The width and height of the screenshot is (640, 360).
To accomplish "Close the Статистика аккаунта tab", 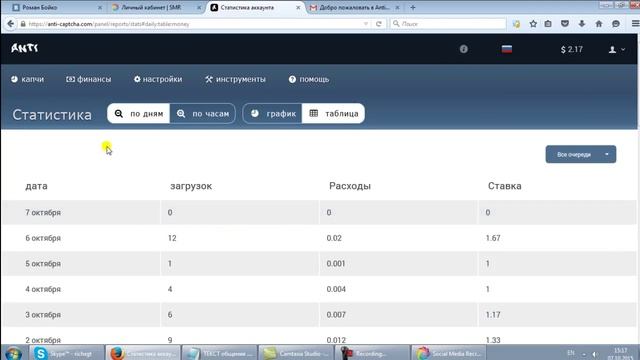I will pyautogui.click(x=298, y=7).
